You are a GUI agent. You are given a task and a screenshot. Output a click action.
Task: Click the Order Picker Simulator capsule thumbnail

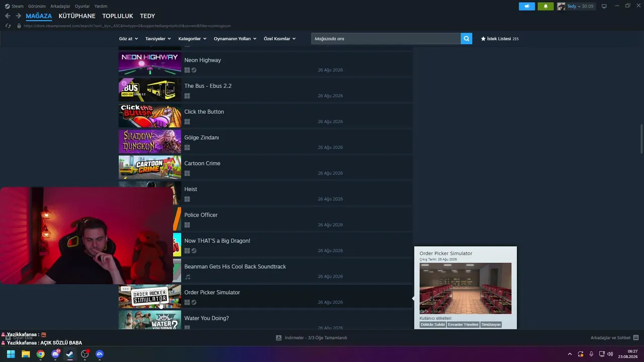pos(150,296)
